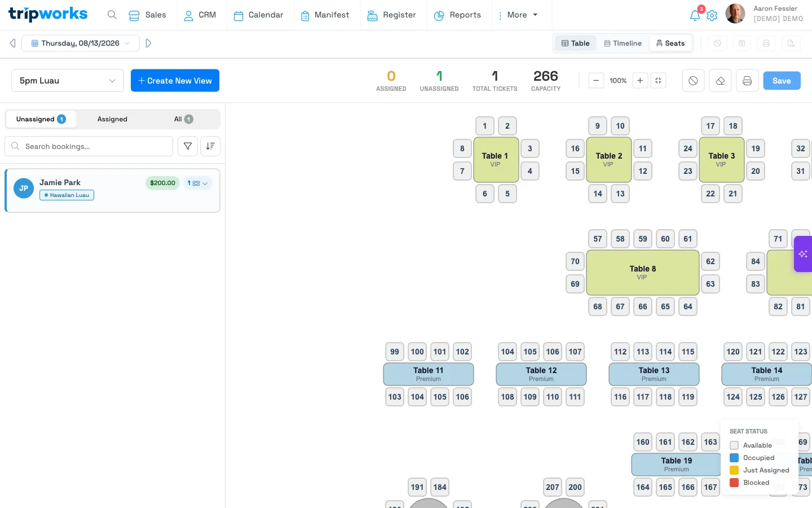
Task: Switch to Table view
Action: pos(576,43)
